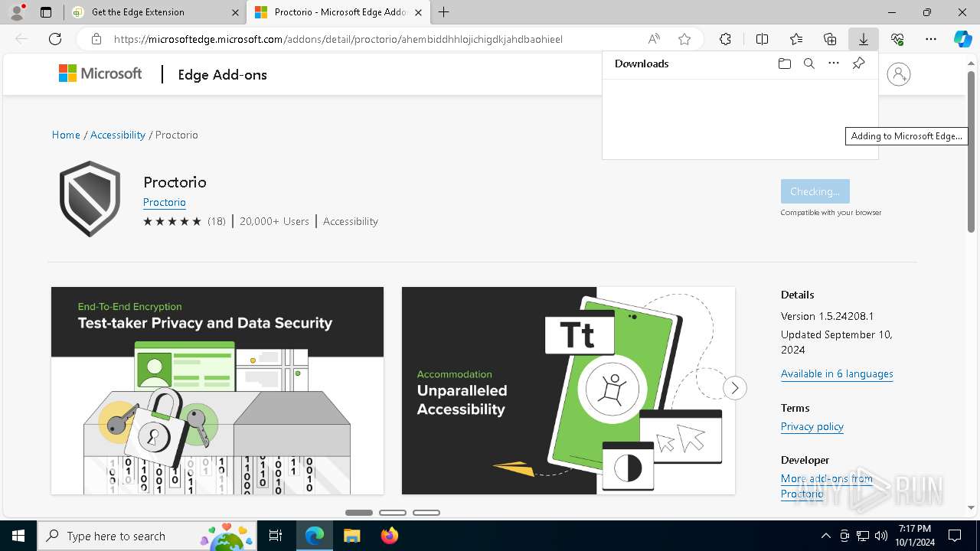This screenshot has height=551, width=980.
Task: Click the browser Back arrow
Action: (21, 39)
